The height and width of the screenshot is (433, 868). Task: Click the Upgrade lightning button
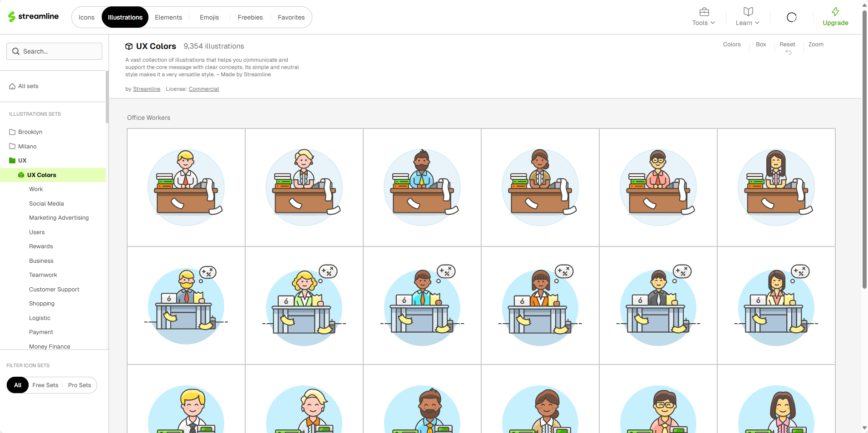click(x=835, y=17)
